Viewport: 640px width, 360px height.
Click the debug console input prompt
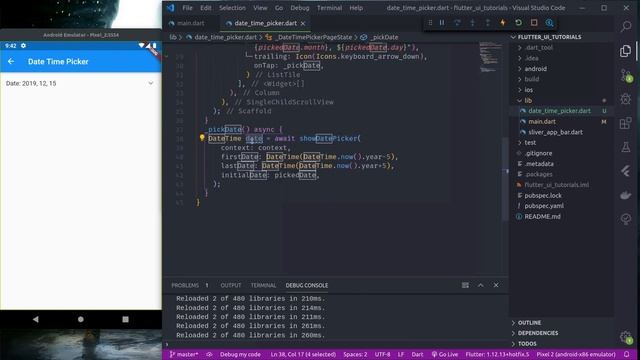336,344
